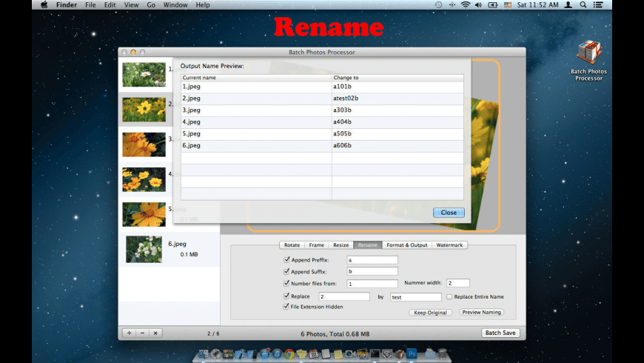This screenshot has height=363, width=644.
Task: Switch to the Frame tab
Action: [316, 245]
